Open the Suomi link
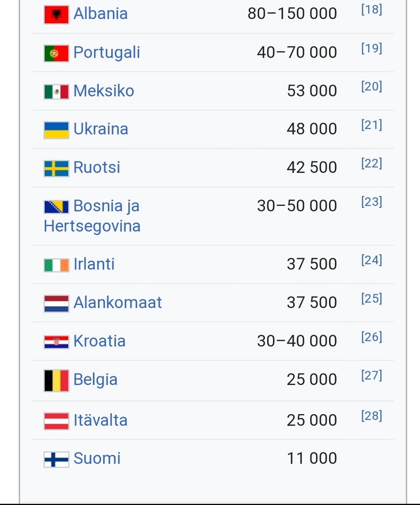The height and width of the screenshot is (505, 420). tap(97, 458)
